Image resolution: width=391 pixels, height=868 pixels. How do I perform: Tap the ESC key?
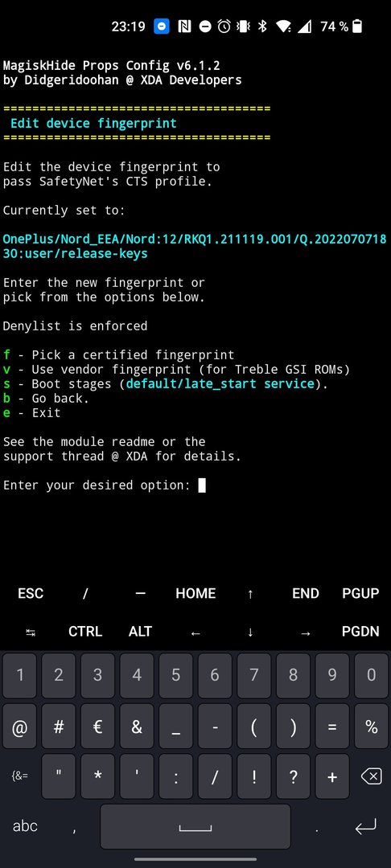(x=31, y=593)
